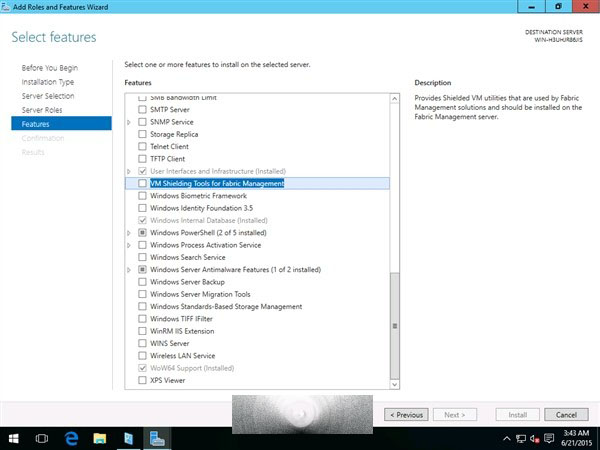Screen dimensions: 600x450
Task: Click the wizard title bar icon
Action: pos(5,7)
